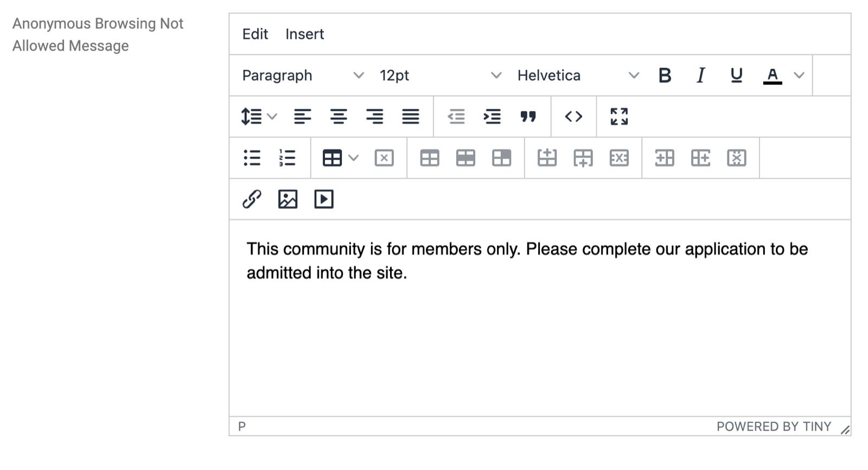868x470 pixels.
Task: Center align the text
Action: click(339, 117)
